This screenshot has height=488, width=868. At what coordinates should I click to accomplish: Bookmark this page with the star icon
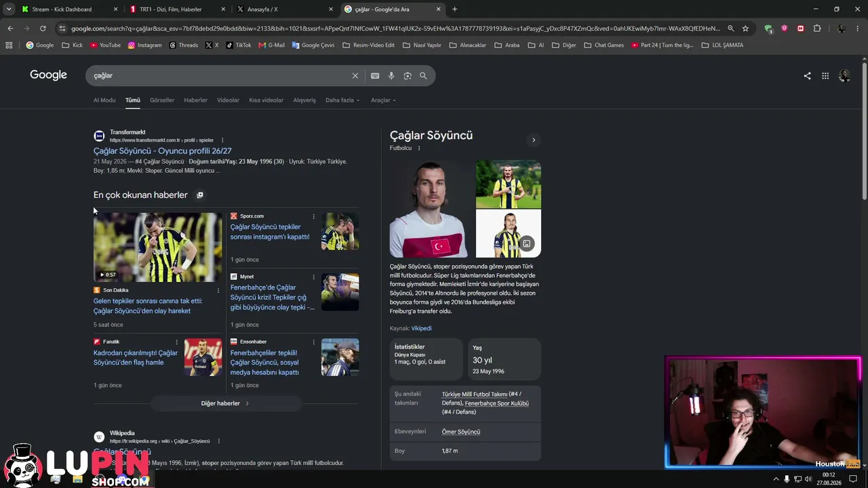[745, 28]
